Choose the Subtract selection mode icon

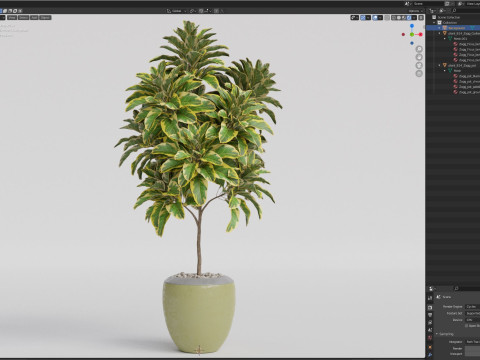(10, 11)
